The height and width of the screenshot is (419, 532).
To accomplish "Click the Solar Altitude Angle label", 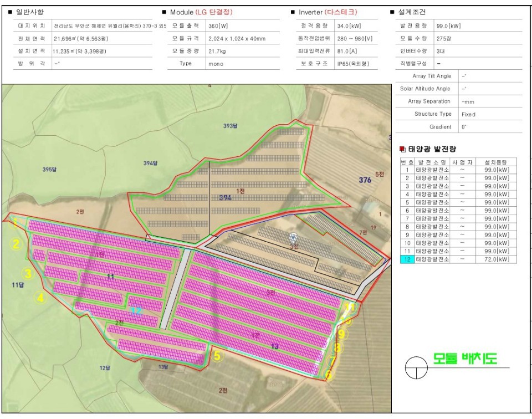I will point(425,89).
